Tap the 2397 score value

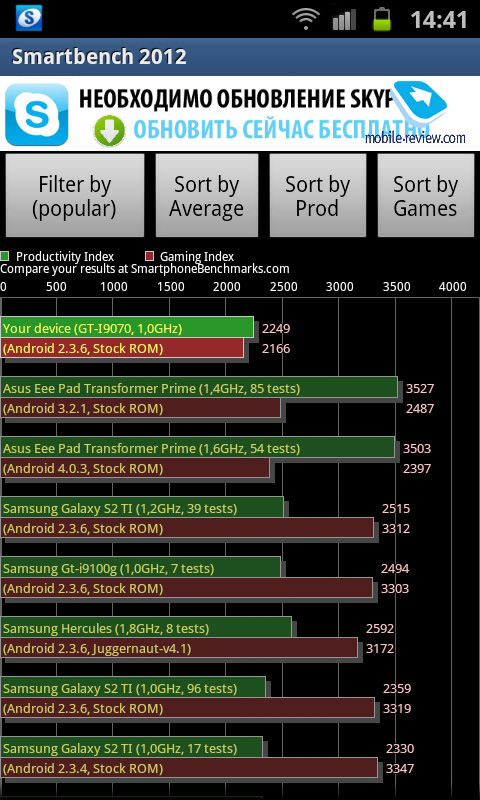pyautogui.click(x=417, y=469)
